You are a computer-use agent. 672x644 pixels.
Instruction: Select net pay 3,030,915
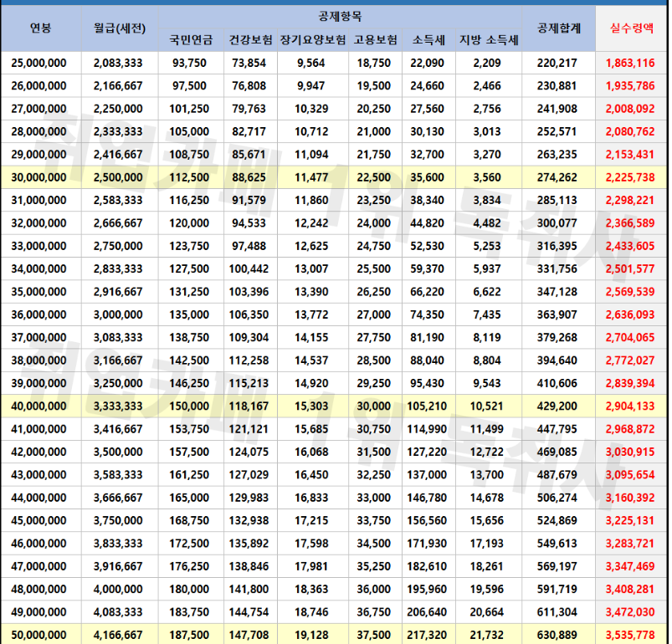pyautogui.click(x=630, y=452)
